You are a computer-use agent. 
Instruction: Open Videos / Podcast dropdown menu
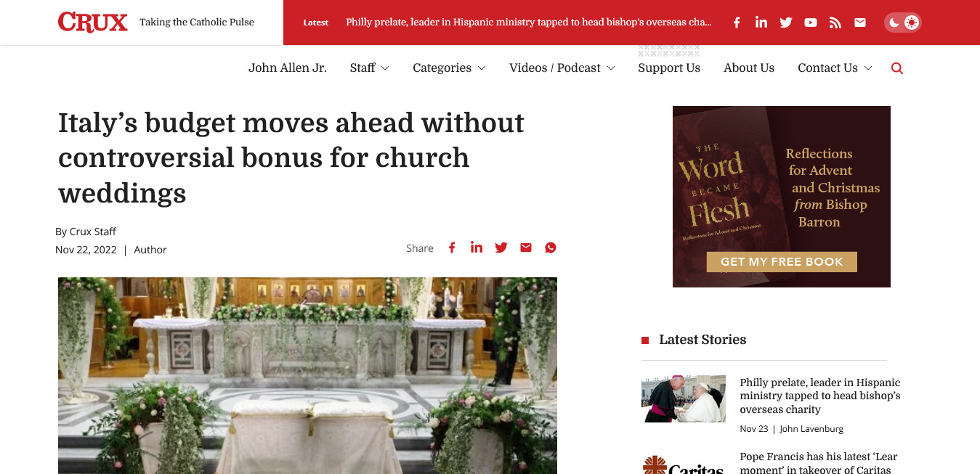pos(562,68)
